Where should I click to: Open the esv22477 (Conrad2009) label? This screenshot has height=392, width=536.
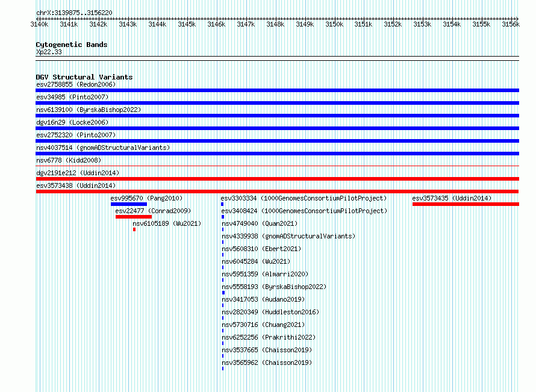(153, 211)
